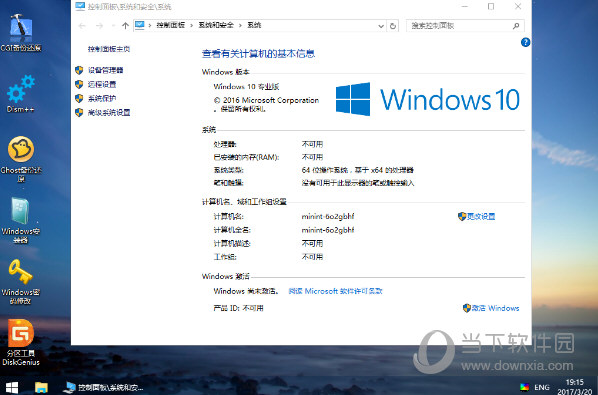Launch the DiskGenius partition tool
This screenshot has height=395, width=598.
[x=21, y=342]
